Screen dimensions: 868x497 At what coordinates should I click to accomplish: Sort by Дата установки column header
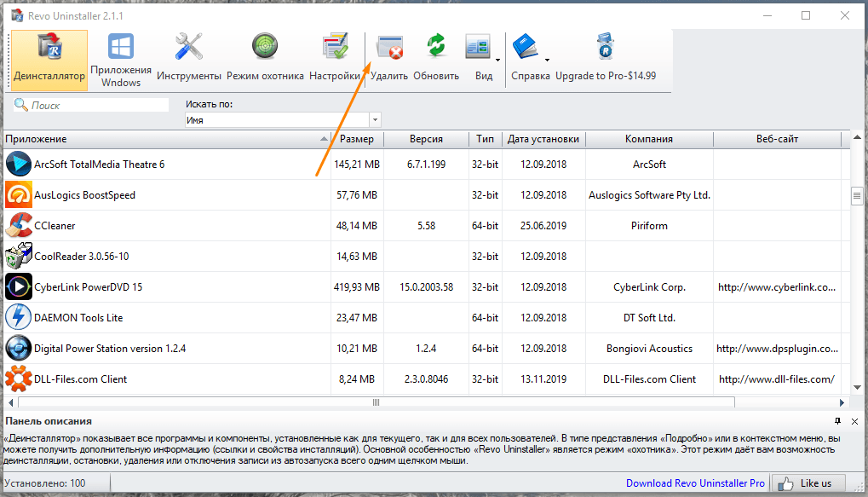(x=543, y=139)
